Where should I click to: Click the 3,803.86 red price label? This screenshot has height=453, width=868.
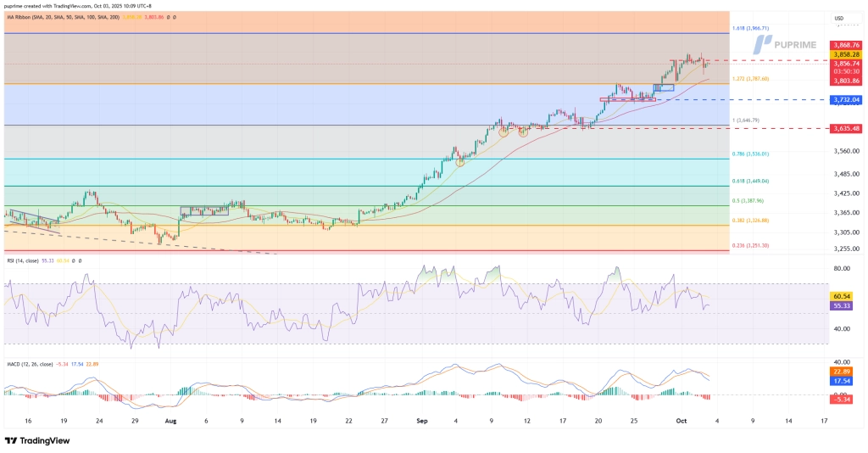(846, 80)
